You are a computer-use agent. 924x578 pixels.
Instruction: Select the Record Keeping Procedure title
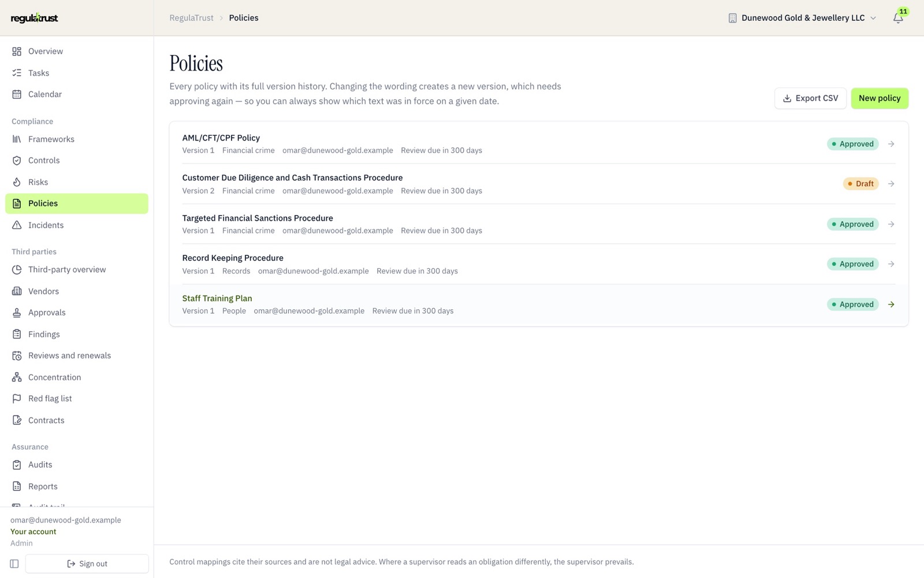[x=233, y=258]
